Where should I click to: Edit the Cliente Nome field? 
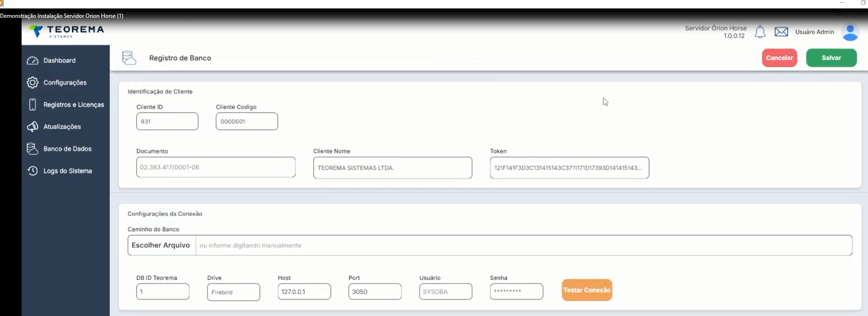coord(392,168)
